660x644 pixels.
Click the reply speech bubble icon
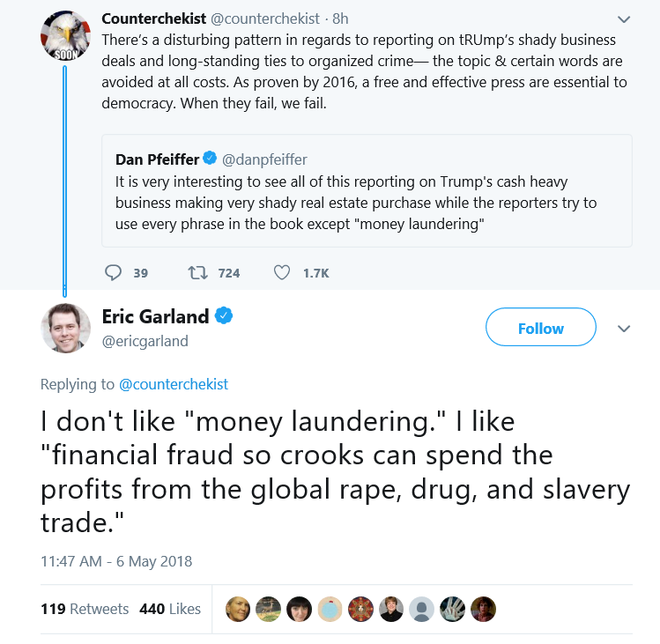[x=113, y=273]
